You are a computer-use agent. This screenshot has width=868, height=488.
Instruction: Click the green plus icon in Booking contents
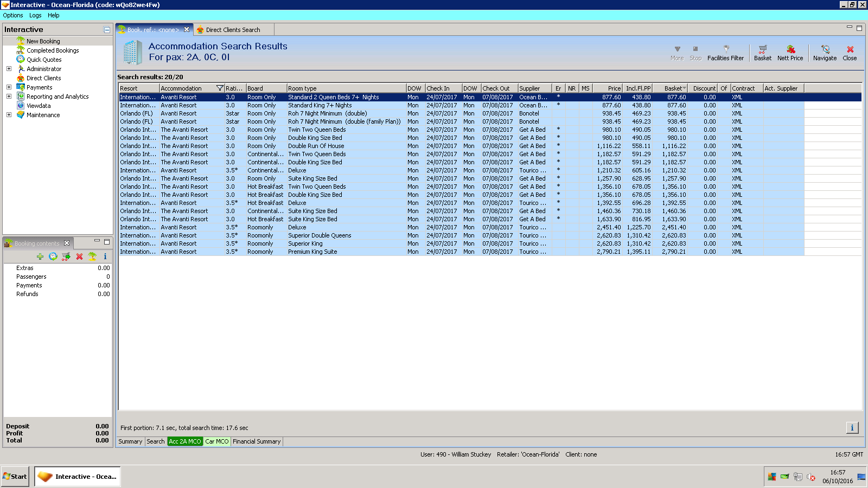(x=40, y=256)
